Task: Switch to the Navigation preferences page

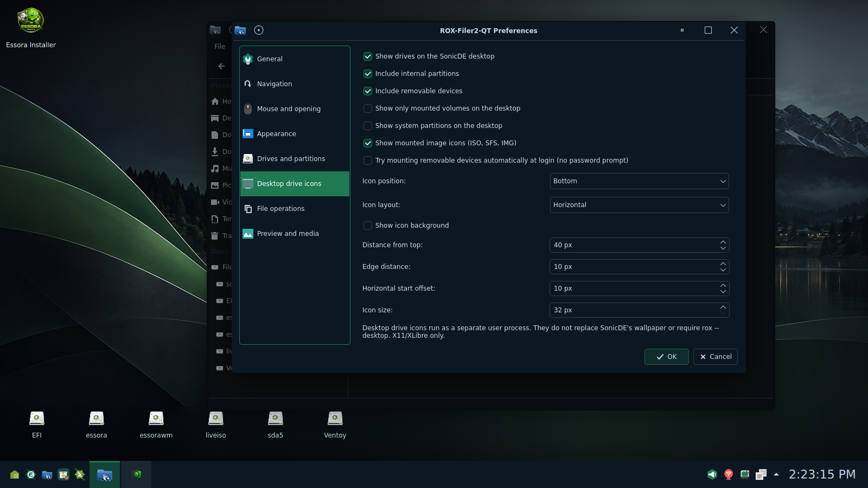Action: tap(295, 84)
